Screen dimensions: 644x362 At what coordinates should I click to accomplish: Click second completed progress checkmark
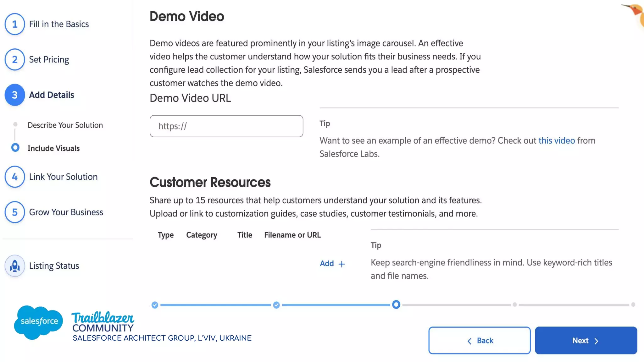pos(276,305)
